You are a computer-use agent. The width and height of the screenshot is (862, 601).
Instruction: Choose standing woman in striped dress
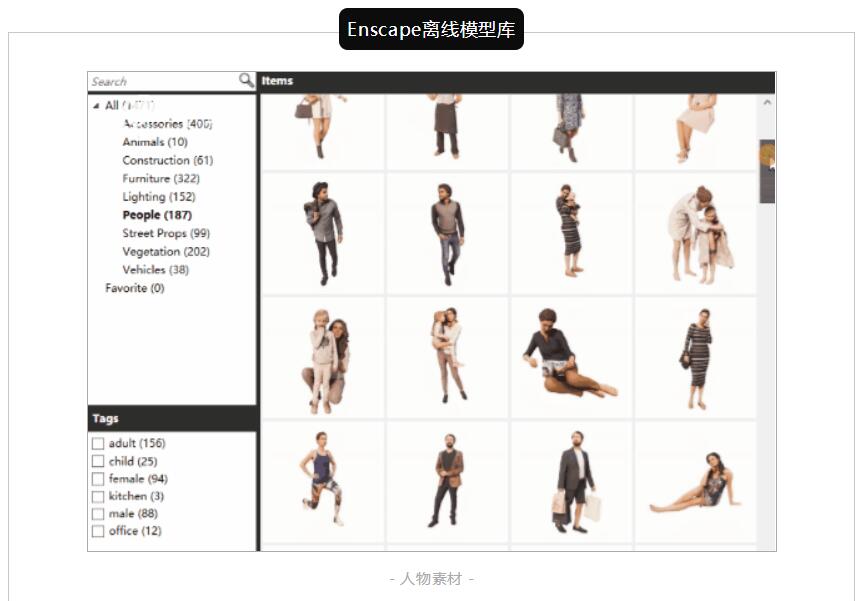[x=696, y=358]
